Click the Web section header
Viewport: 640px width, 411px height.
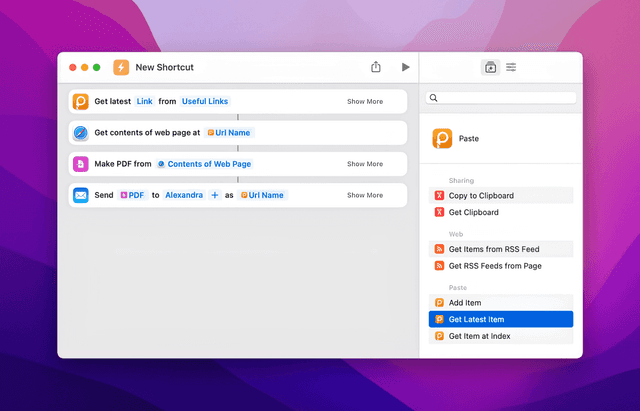click(x=456, y=234)
